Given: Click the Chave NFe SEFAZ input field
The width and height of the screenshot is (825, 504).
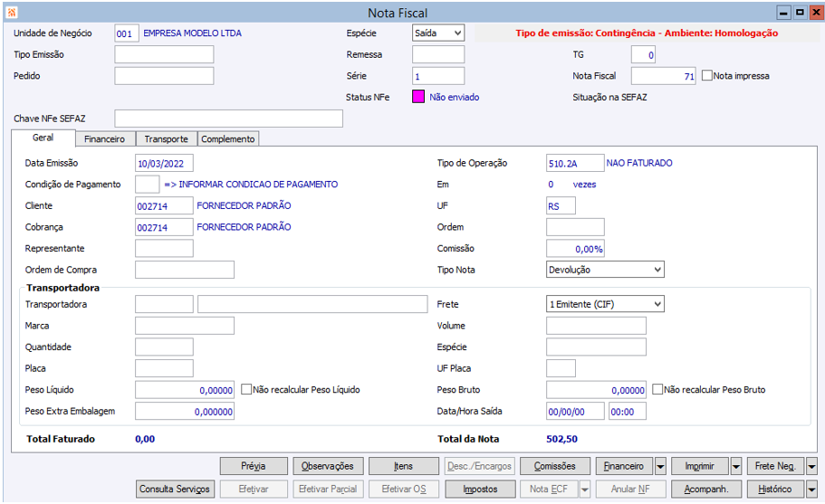Looking at the screenshot, I should pos(228,119).
